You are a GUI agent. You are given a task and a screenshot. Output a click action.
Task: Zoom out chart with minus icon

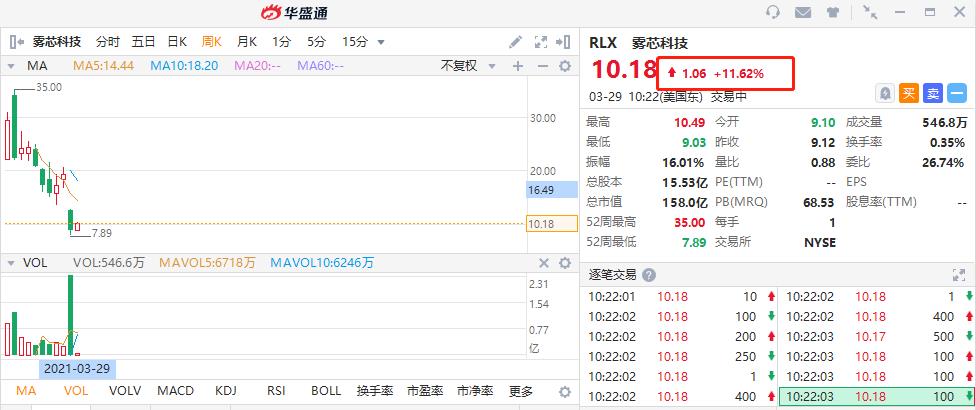542,66
